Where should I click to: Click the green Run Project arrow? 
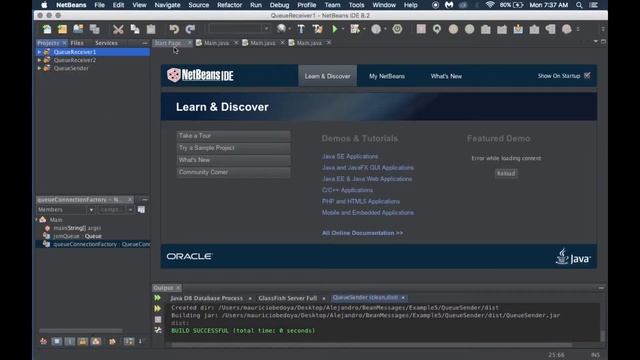point(335,29)
